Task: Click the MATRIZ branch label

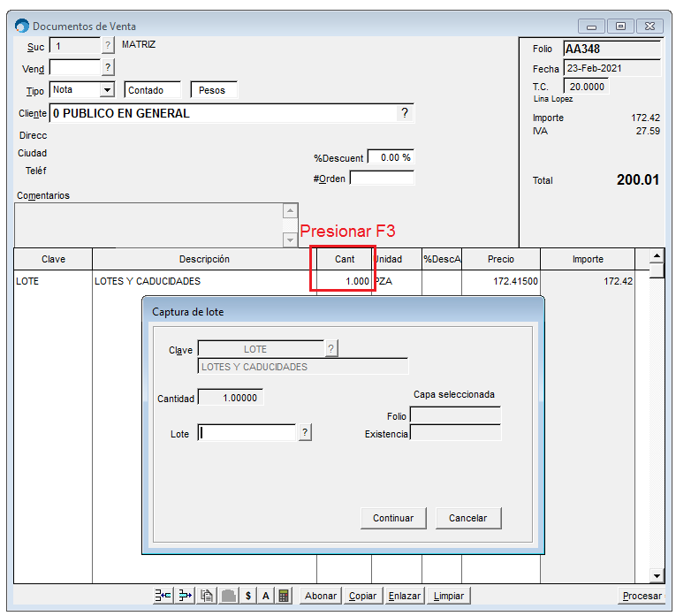Action: click(x=139, y=44)
